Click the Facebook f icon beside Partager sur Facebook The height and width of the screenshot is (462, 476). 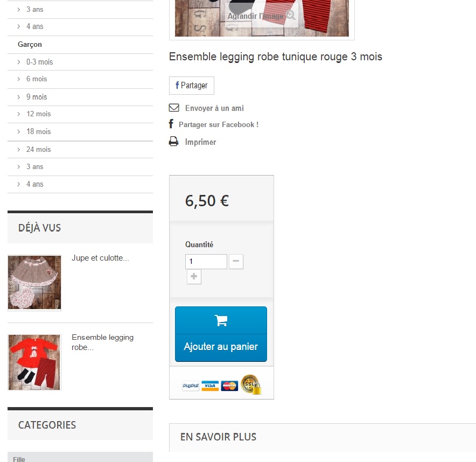point(171,124)
